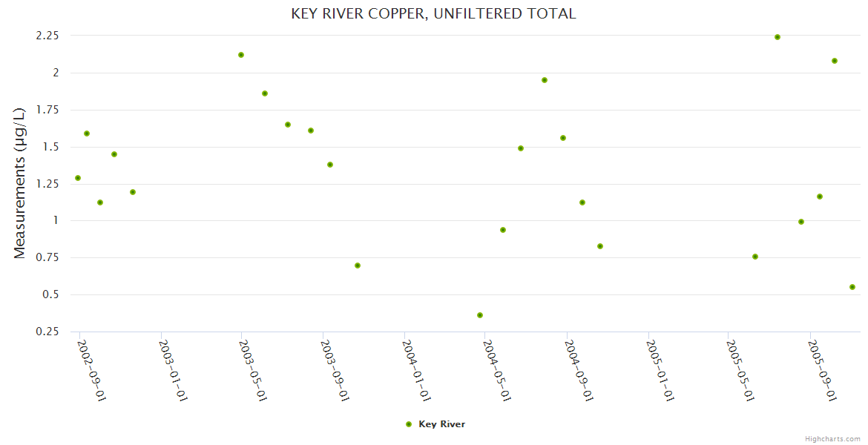Screen dimensions: 868x445
Task: Click the 2005-01-01 x-axis label
Action: (660, 369)
